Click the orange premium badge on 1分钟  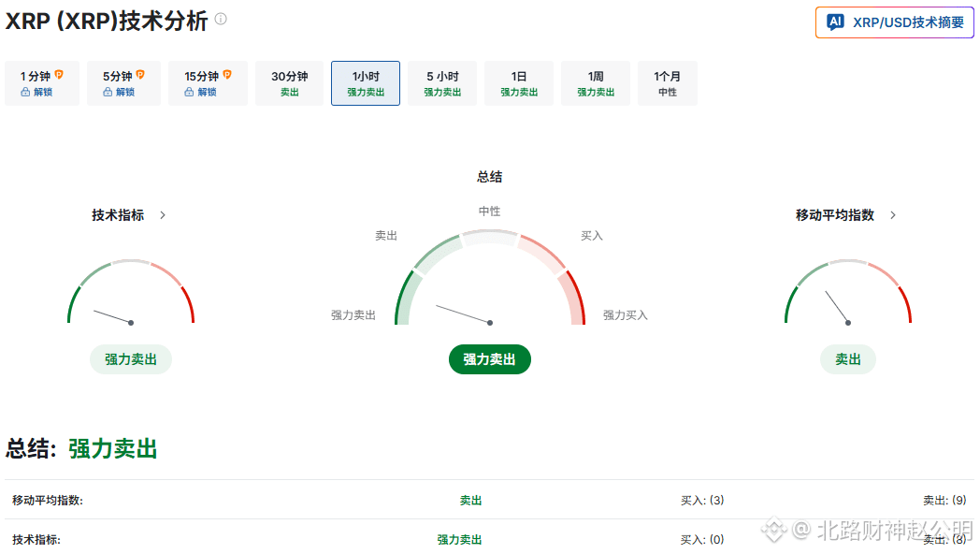click(59, 75)
